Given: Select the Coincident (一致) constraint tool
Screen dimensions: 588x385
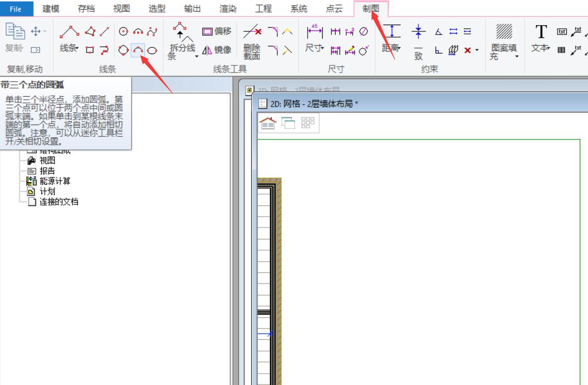Looking at the screenshot, I should pyautogui.click(x=418, y=41).
